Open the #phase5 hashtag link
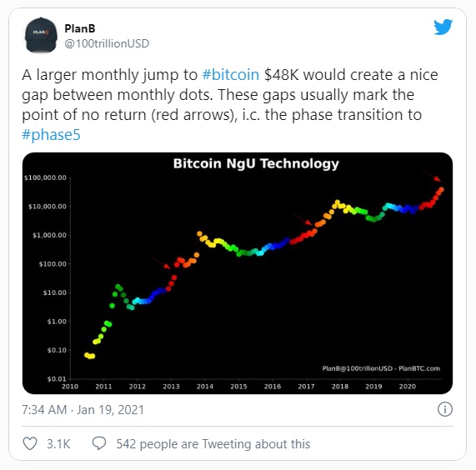 coord(51,134)
